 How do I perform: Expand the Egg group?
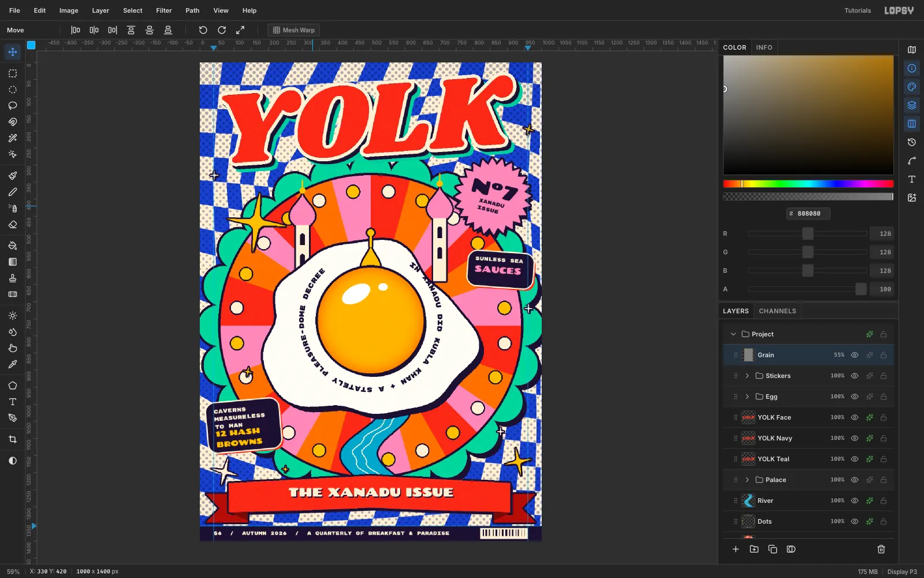(x=747, y=397)
